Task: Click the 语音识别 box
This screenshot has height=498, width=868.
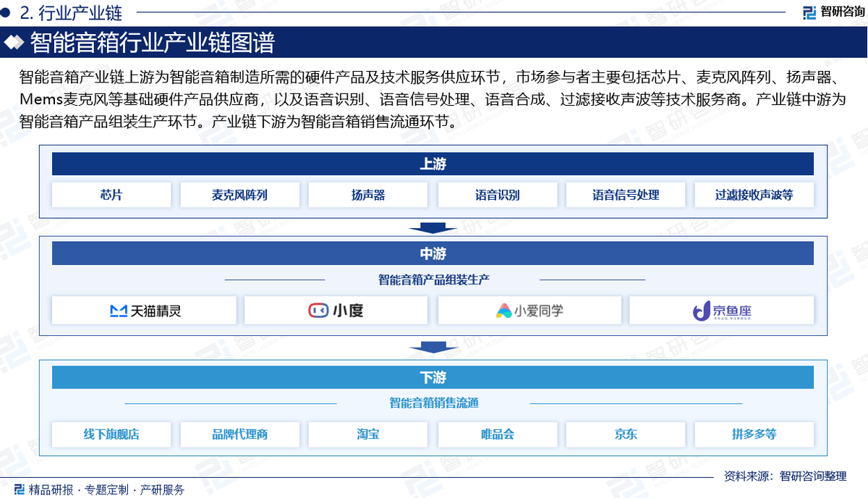Action: tap(498, 195)
